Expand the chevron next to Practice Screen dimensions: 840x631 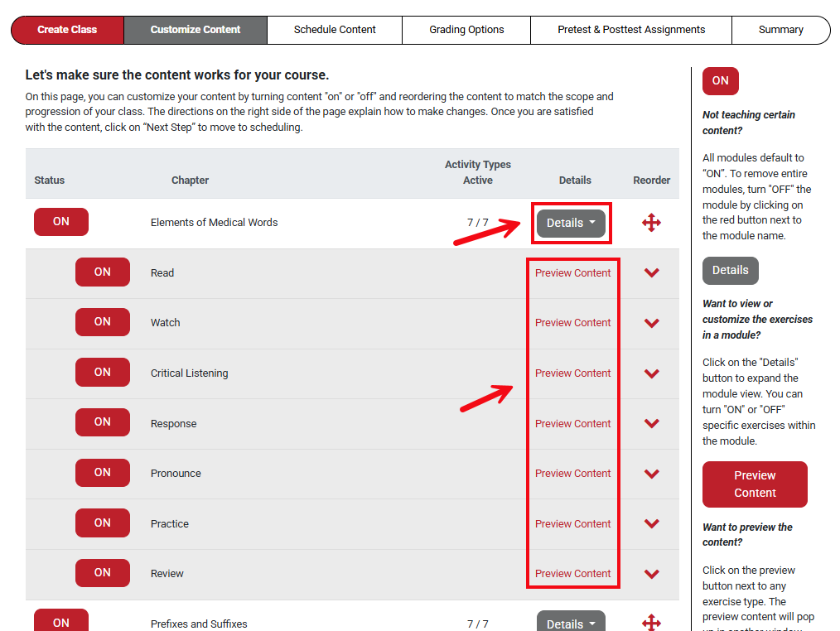point(652,523)
